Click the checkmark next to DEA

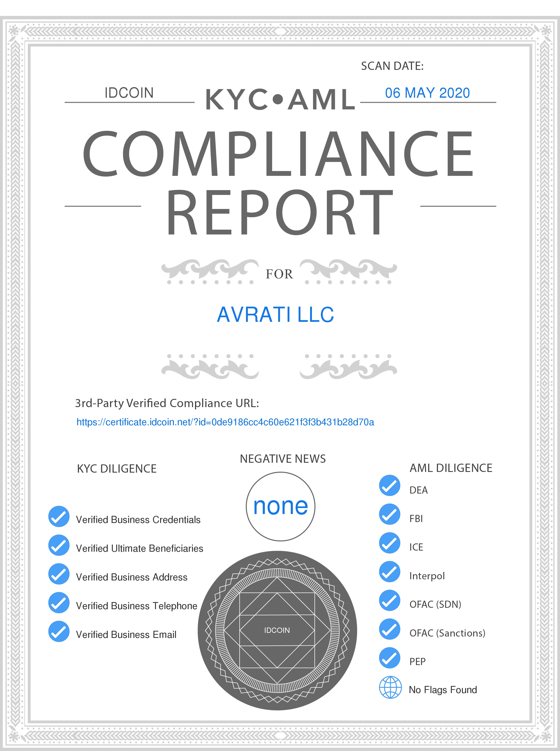[390, 485]
